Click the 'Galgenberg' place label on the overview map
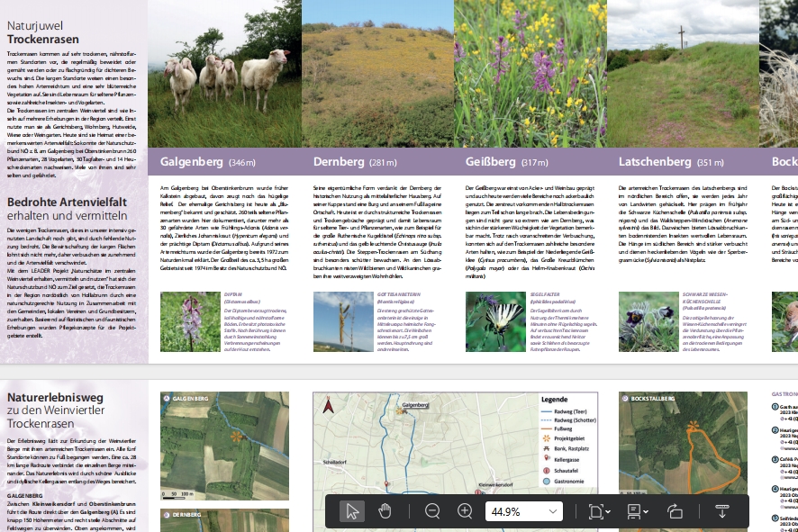This screenshot has width=798, height=532. tap(415, 405)
